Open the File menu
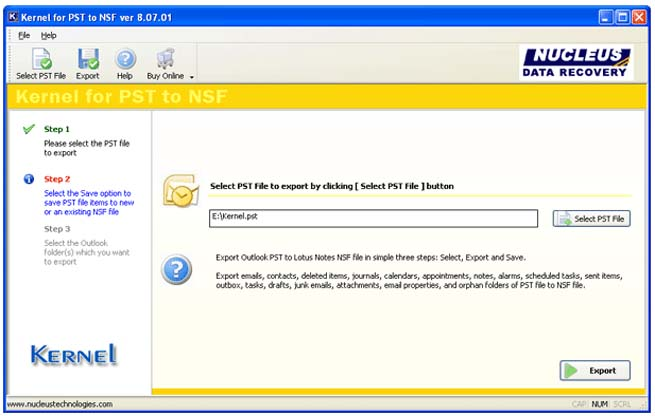The height and width of the screenshot is (416, 655). (x=24, y=36)
